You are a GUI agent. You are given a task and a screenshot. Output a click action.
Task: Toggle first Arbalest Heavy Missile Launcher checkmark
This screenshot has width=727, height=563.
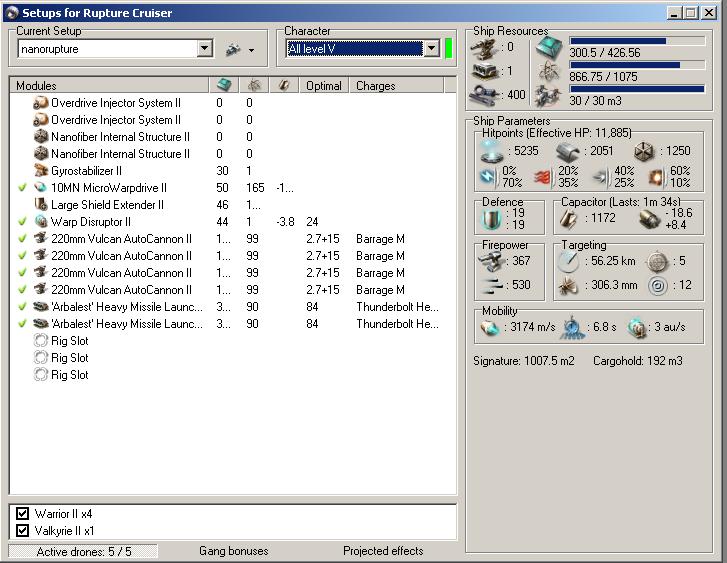[22, 307]
